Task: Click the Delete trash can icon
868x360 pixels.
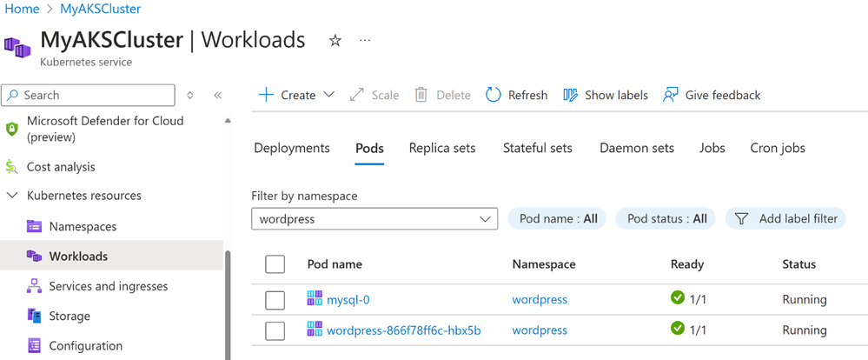Action: click(421, 95)
